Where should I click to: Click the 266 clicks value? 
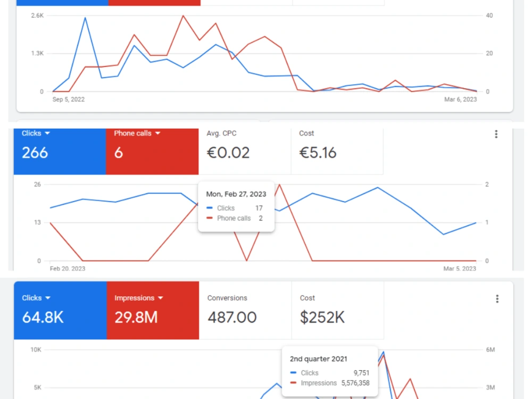click(35, 153)
